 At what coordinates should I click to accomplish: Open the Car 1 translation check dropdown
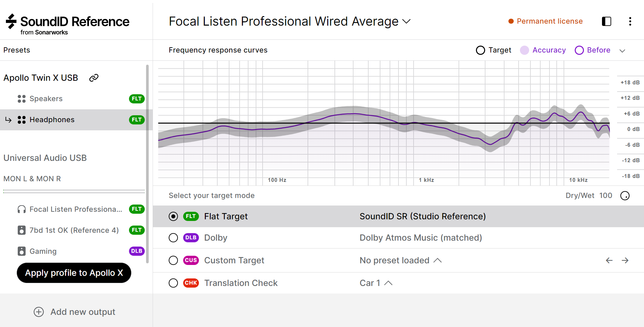376,283
